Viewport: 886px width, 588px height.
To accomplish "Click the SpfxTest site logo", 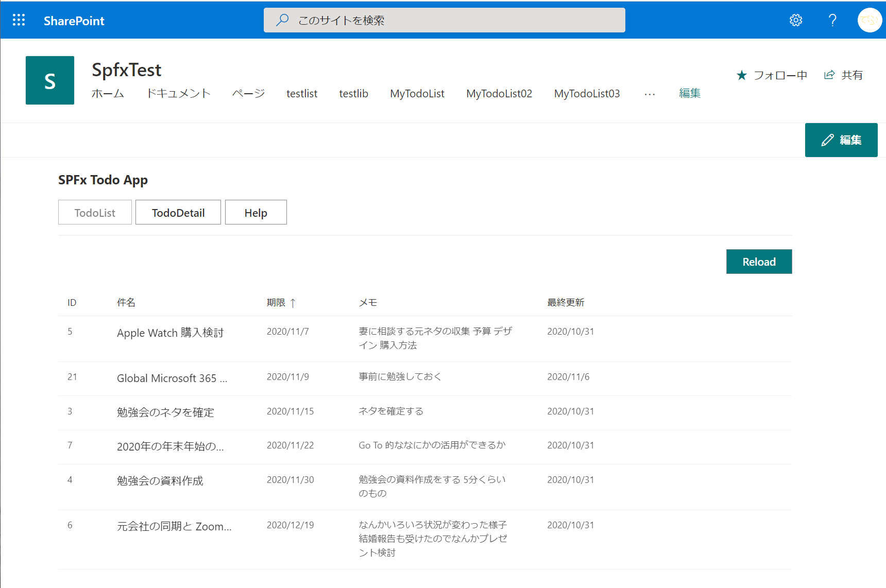I will [x=49, y=80].
